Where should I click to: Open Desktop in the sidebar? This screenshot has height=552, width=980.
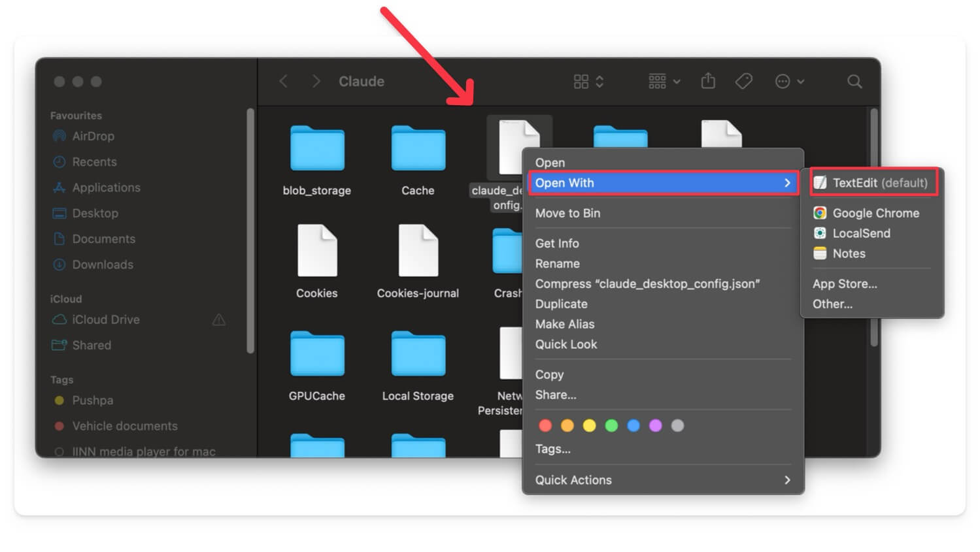(x=95, y=213)
